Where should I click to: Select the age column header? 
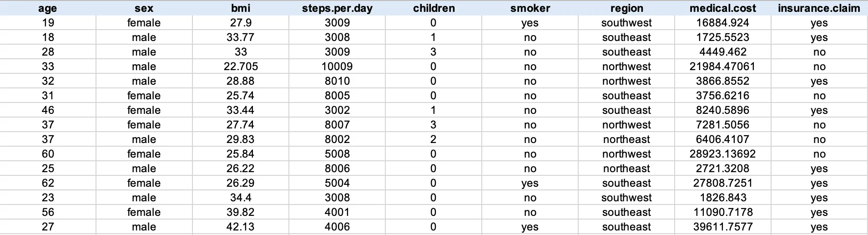[x=48, y=8]
